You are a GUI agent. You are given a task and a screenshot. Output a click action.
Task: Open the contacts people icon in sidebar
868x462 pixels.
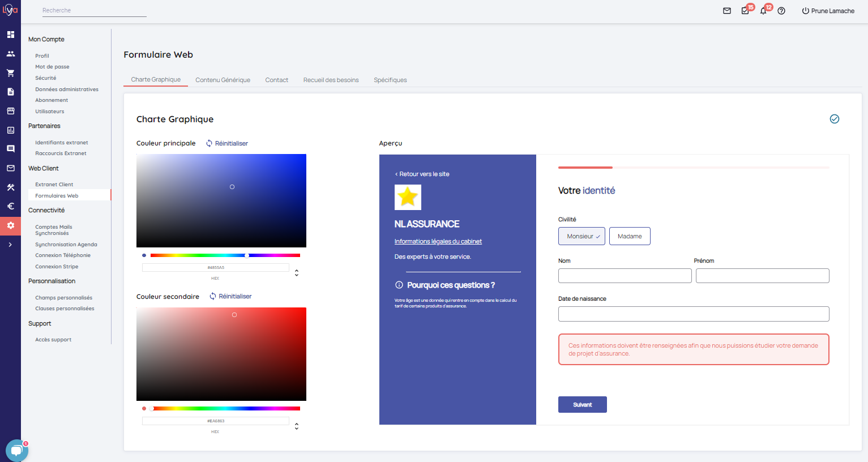pyautogui.click(x=10, y=54)
